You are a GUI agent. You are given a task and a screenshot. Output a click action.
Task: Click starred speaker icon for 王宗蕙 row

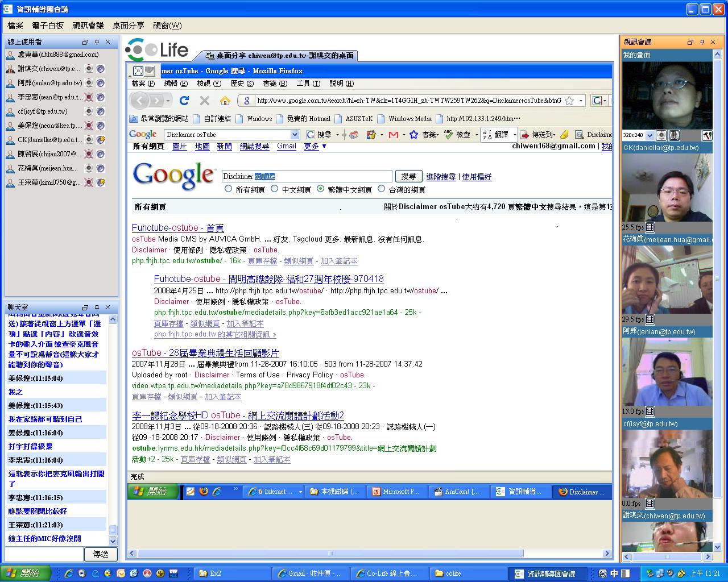click(x=101, y=182)
